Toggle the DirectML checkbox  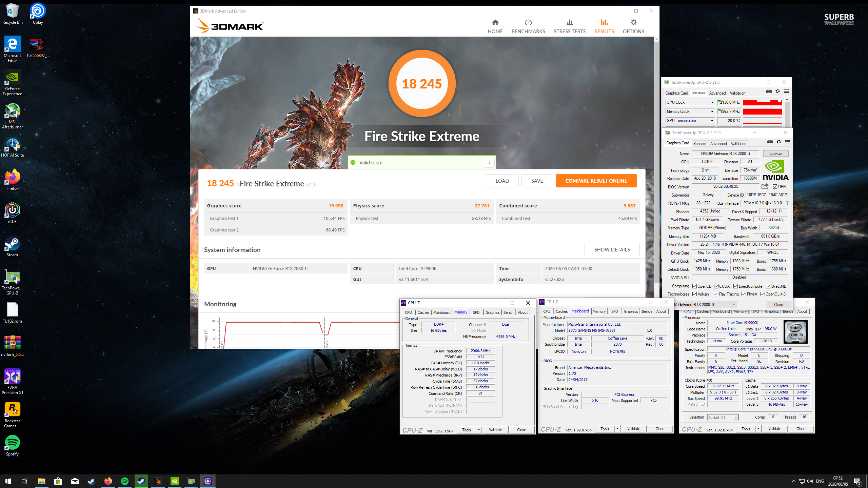click(x=768, y=286)
